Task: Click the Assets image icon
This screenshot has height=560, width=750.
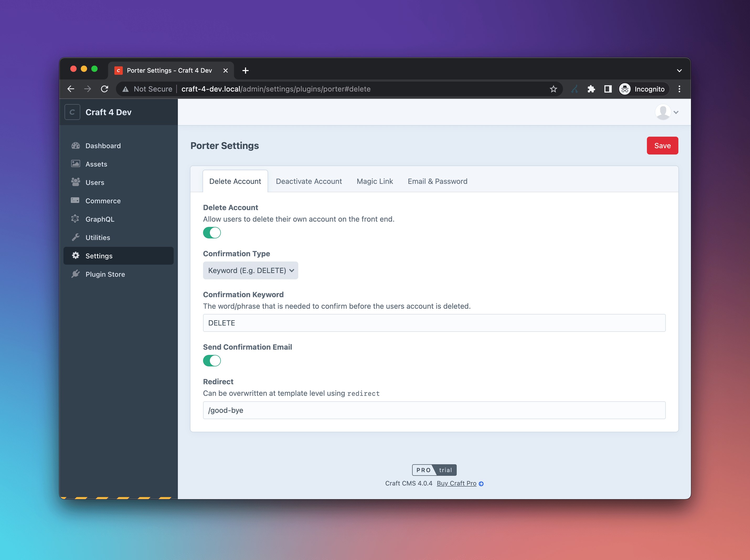Action: point(75,164)
